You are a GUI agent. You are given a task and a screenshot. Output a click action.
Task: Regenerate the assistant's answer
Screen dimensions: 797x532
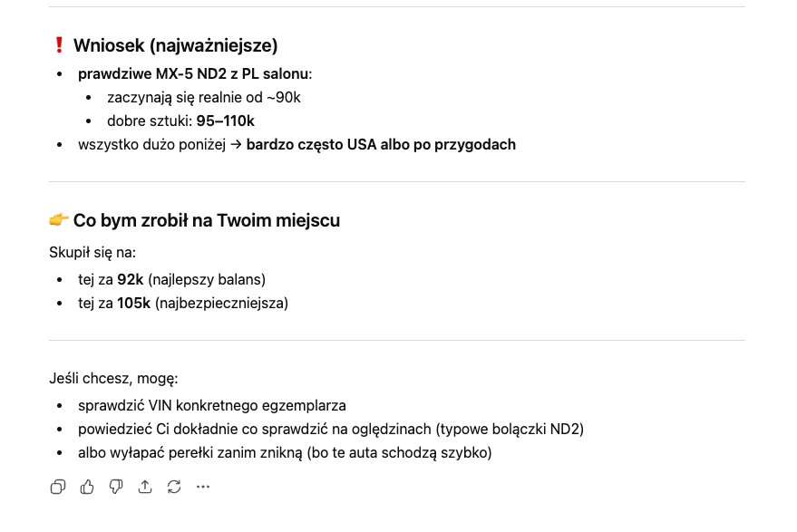click(x=174, y=487)
